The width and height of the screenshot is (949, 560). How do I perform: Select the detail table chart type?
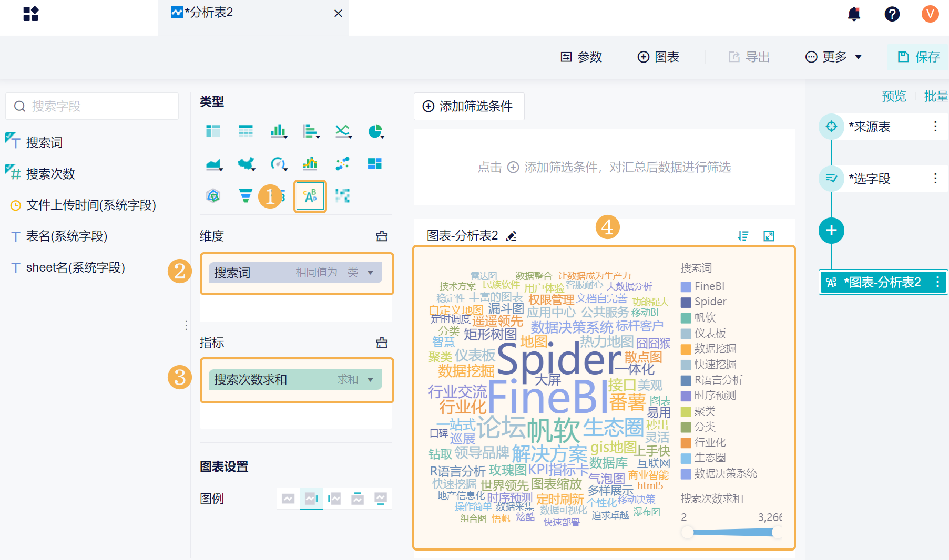pyautogui.click(x=246, y=131)
